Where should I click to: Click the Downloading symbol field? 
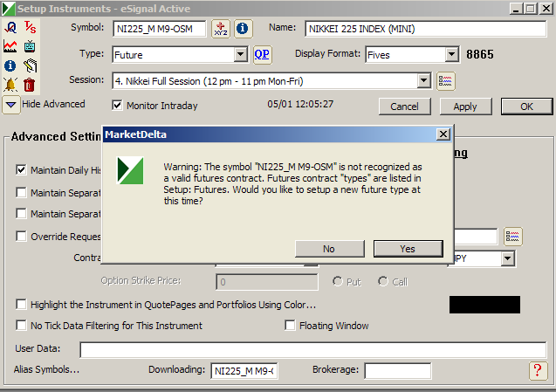pyautogui.click(x=244, y=371)
